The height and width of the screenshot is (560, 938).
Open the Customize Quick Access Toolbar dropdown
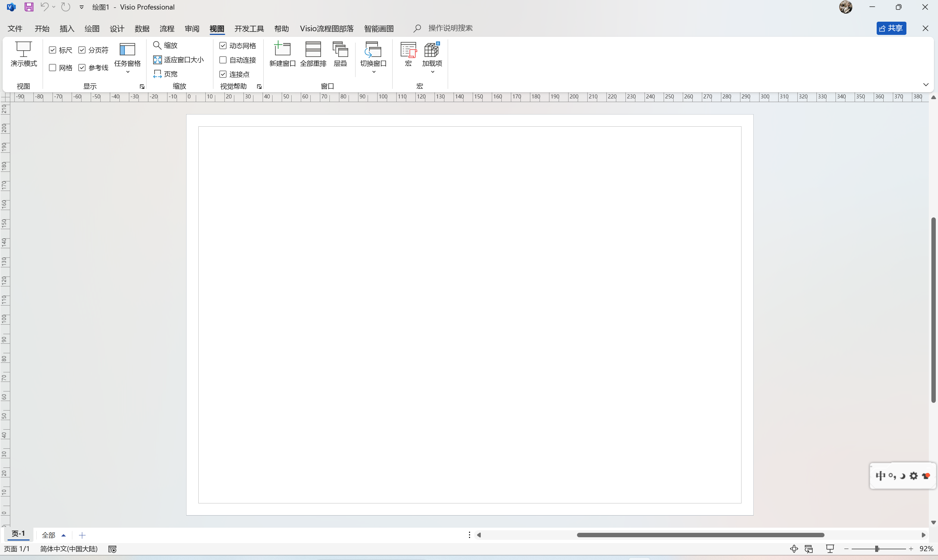pos(82,7)
